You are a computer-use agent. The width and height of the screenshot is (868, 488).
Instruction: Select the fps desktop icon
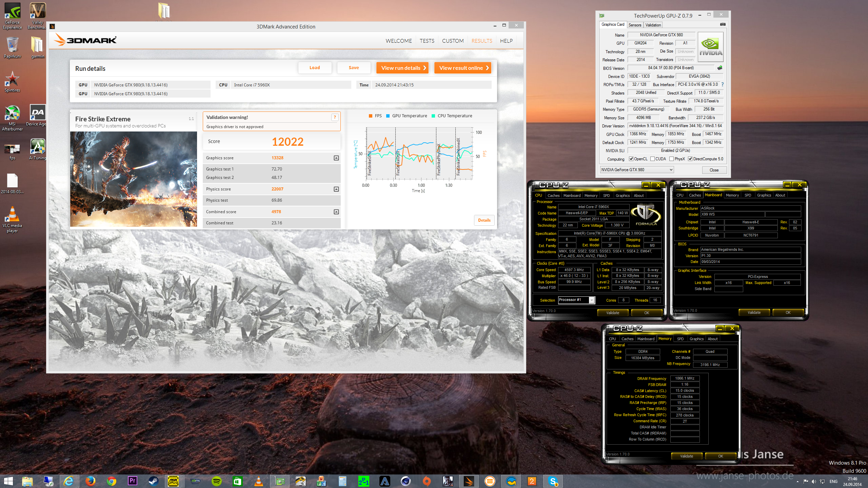point(13,151)
